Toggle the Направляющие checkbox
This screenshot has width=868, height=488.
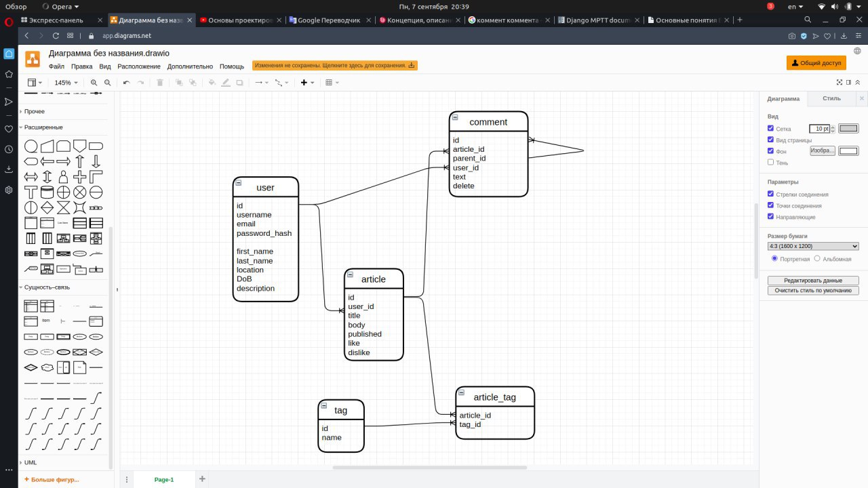(770, 216)
